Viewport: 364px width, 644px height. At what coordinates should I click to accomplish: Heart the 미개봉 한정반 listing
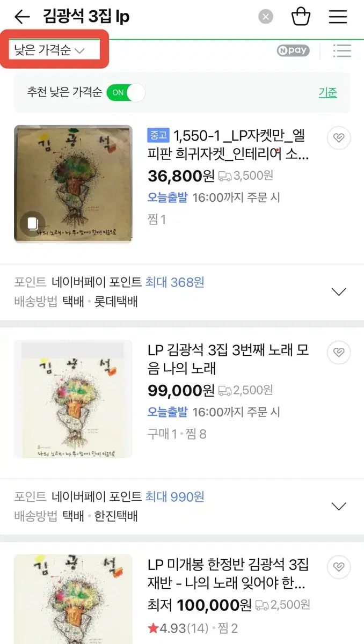[339, 567]
